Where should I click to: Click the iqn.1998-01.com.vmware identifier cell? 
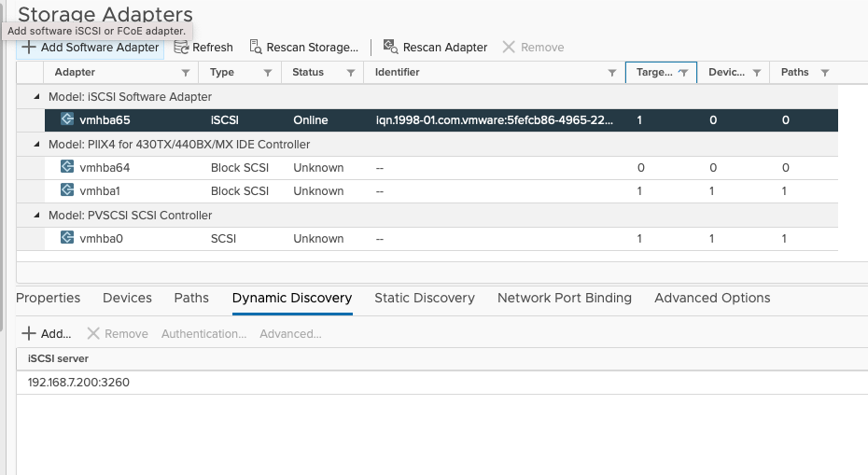495,120
